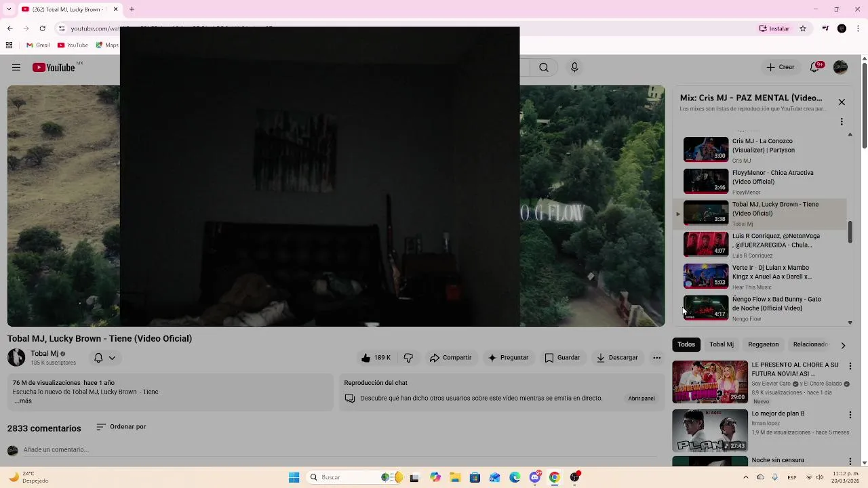This screenshot has height=488, width=868.
Task: Open the notifications bell in header
Action: point(816,67)
